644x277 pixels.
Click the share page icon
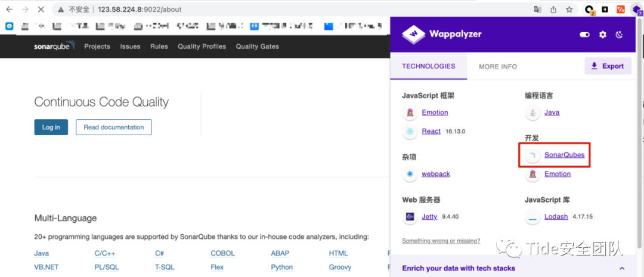point(553,9)
